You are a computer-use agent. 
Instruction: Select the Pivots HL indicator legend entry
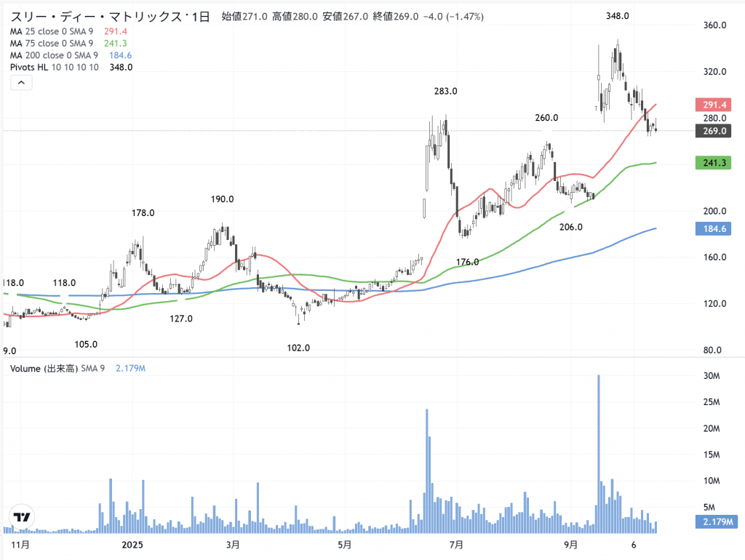coord(55,67)
